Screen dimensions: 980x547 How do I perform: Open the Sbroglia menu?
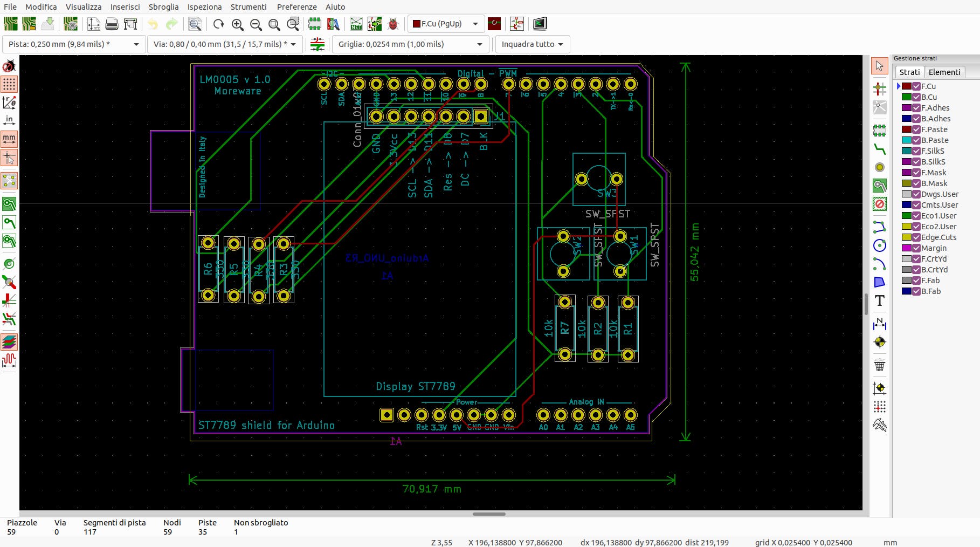163,6
